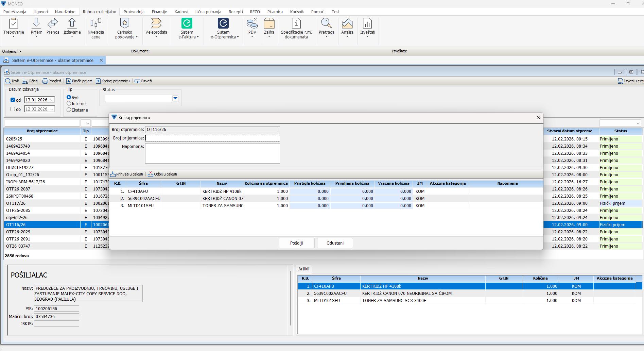The height and width of the screenshot is (351, 644).
Task: Enable the 'do' date checkbox
Action: 13,109
